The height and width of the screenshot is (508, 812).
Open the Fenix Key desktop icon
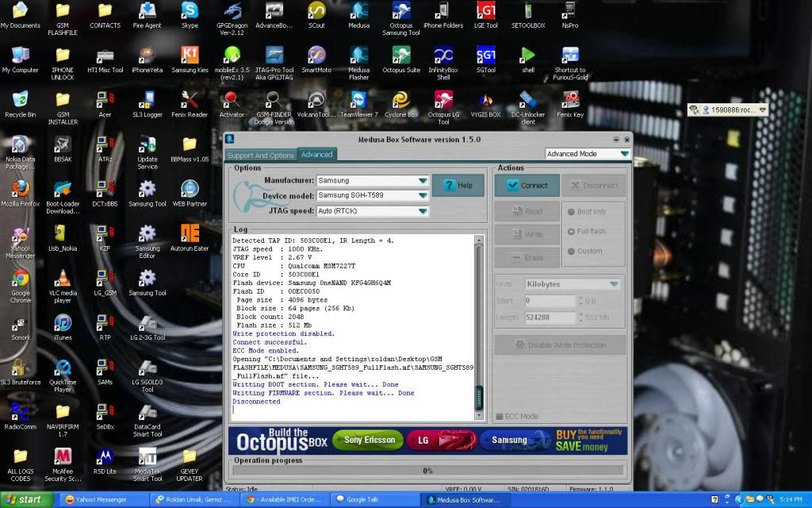[570, 104]
